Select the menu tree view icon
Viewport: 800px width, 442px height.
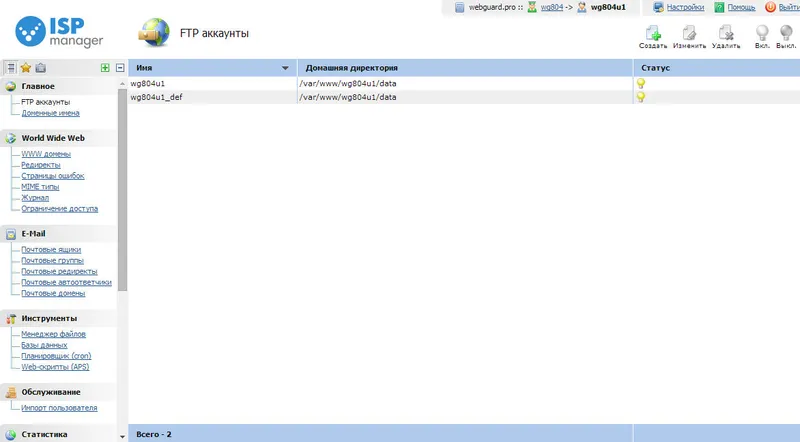11,67
